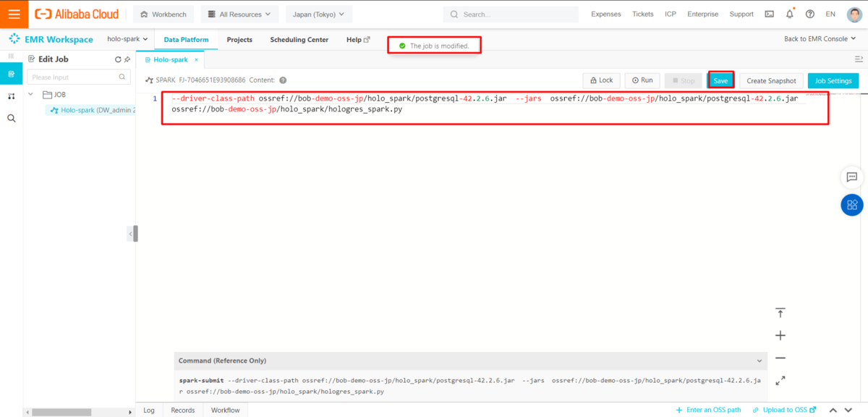The image size is (868, 417).
Task: Open the All Resources dropdown
Action: pos(239,14)
